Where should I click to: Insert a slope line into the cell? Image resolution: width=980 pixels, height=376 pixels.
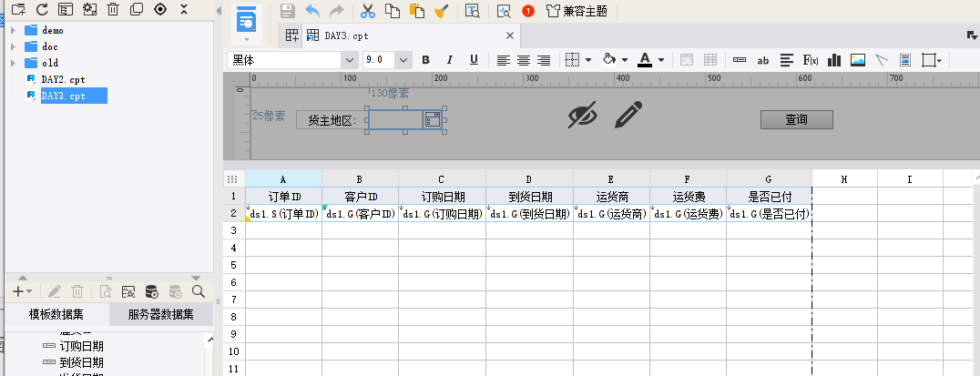pyautogui.click(x=882, y=60)
